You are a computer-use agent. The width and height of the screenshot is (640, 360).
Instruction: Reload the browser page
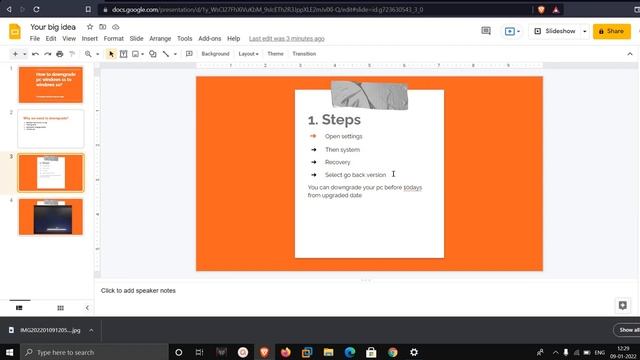point(36,9)
